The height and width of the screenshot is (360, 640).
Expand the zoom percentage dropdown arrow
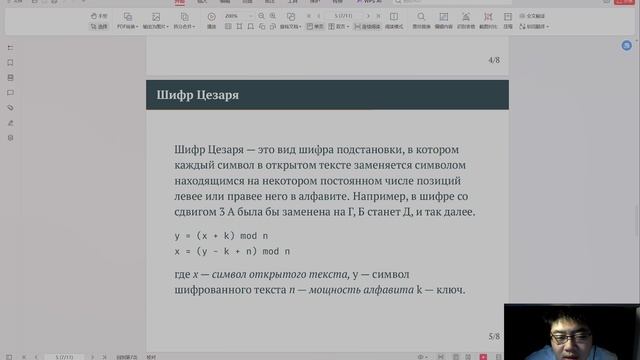[x=251, y=16]
